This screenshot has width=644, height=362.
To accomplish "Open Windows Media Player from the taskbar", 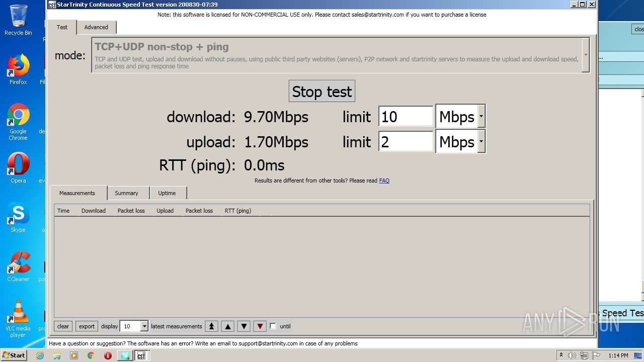I will pos(74,355).
